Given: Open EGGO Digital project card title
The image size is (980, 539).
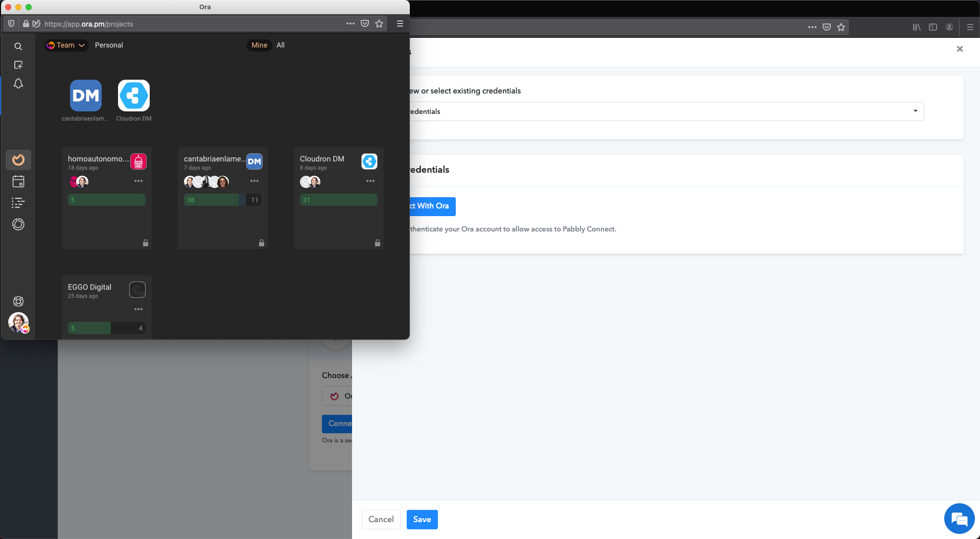Looking at the screenshot, I should 89,287.
